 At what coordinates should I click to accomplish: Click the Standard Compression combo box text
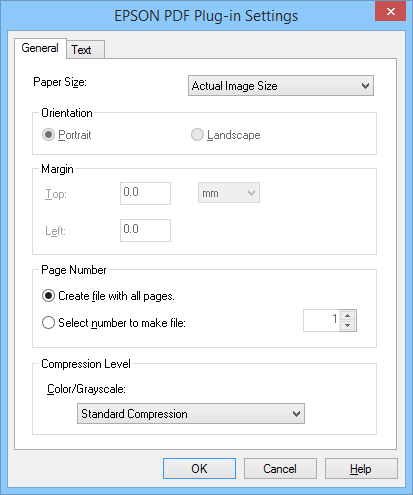pos(134,414)
